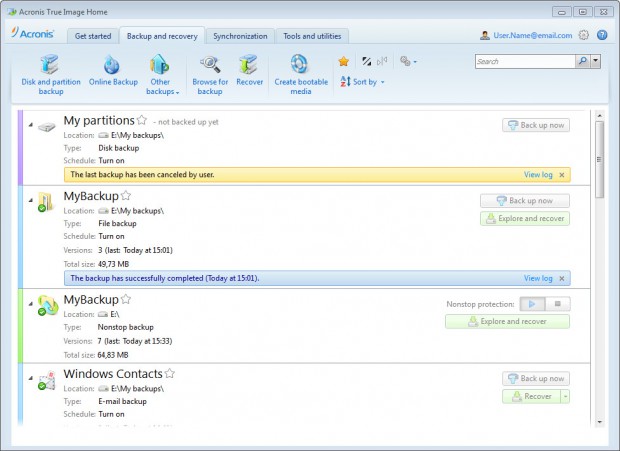This screenshot has width=620, height=451.
Task: Open the Sort by dropdown
Action: [362, 82]
